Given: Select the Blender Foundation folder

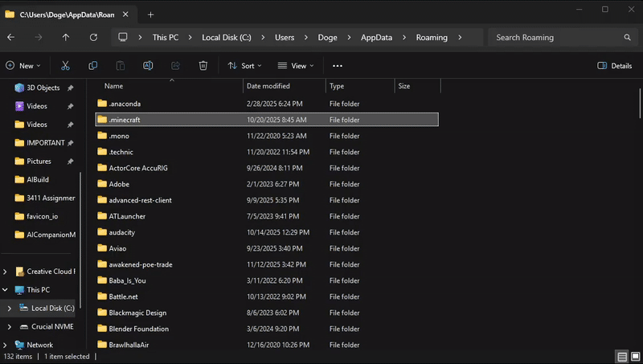Looking at the screenshot, I should pos(267,329).
